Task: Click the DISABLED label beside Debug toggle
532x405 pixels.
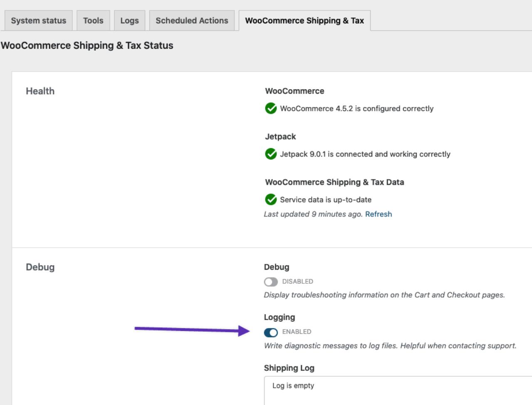Action: [x=298, y=281]
